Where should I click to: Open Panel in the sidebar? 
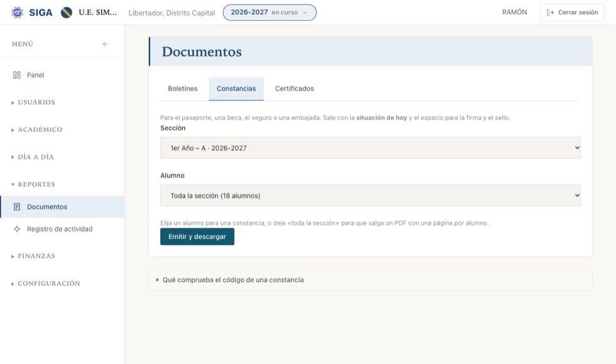tap(62, 75)
